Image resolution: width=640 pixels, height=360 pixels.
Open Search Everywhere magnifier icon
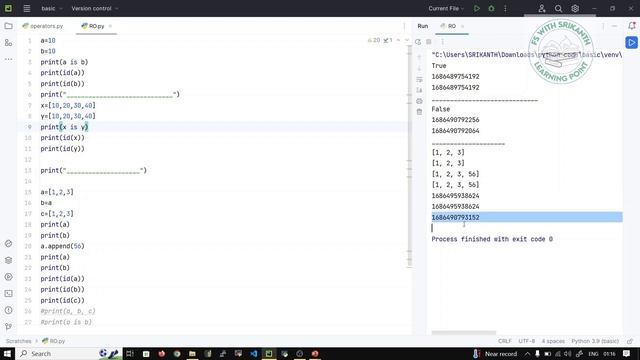point(558,8)
